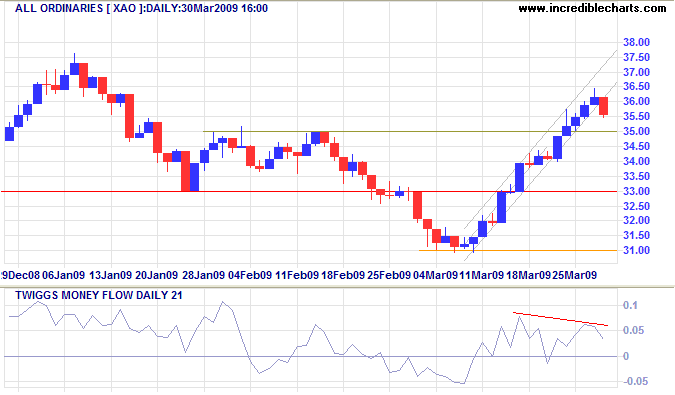The height and width of the screenshot is (395, 675).
Task: Click the 11Mar09 date label
Action: [x=481, y=275]
